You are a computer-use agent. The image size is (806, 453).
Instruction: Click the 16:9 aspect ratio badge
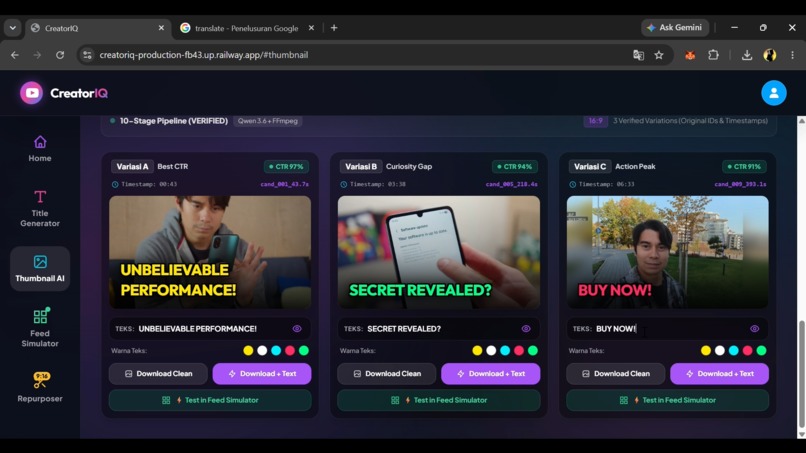pyautogui.click(x=595, y=121)
